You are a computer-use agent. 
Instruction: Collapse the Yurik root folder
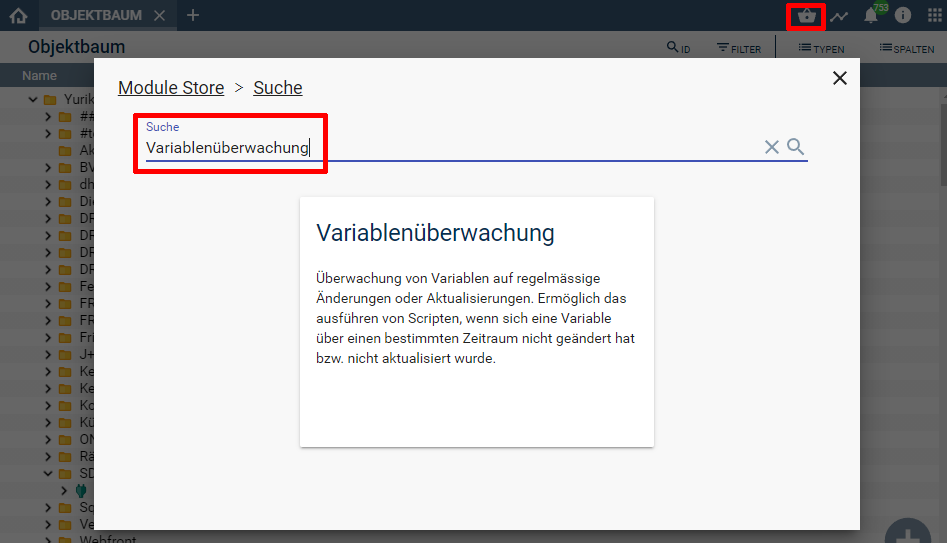[x=33, y=100]
